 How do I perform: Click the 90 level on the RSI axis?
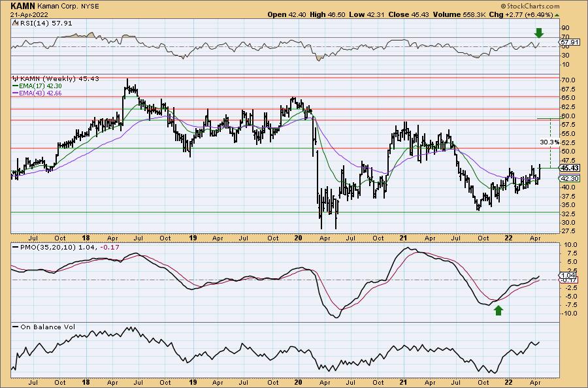pos(565,27)
